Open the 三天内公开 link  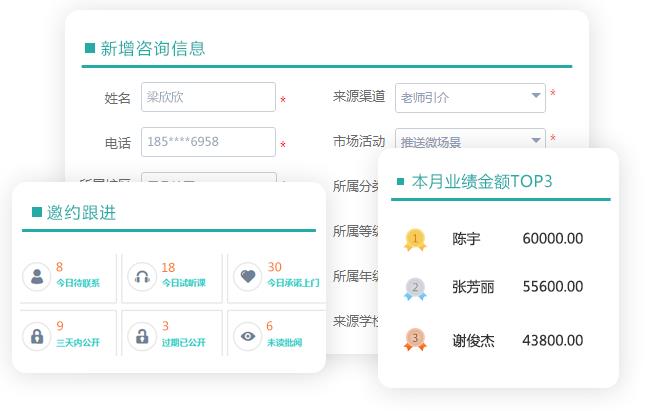point(78,342)
